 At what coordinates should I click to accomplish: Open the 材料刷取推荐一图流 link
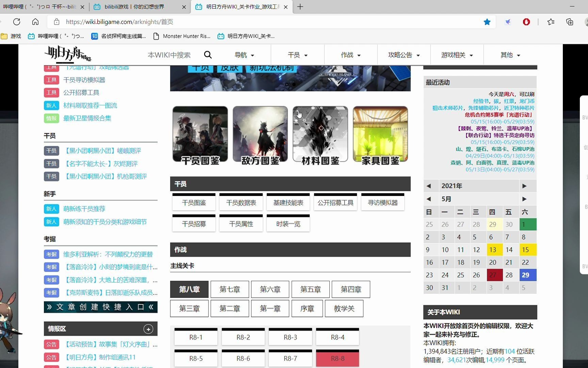pyautogui.click(x=90, y=105)
